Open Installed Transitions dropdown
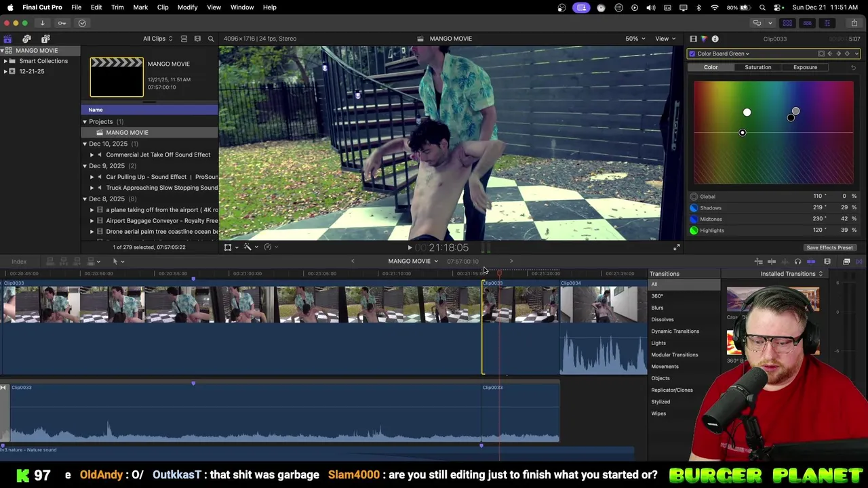Viewport: 868px width, 488px height. pos(791,274)
